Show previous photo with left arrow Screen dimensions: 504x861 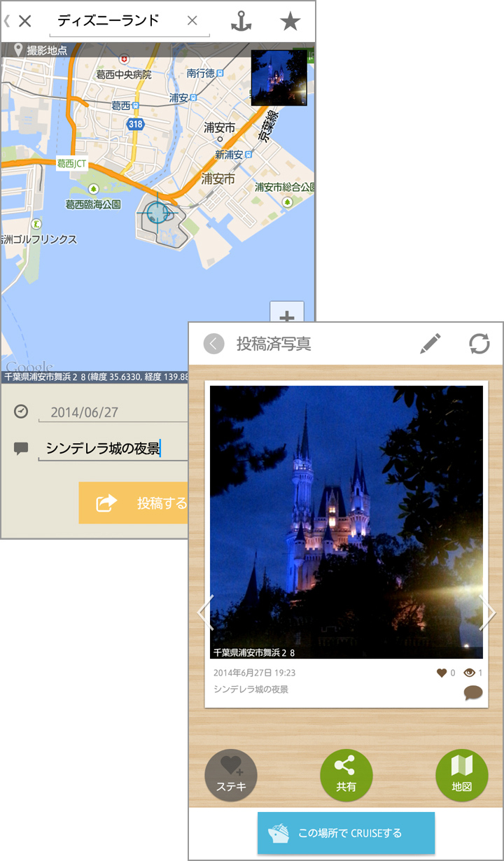204,613
